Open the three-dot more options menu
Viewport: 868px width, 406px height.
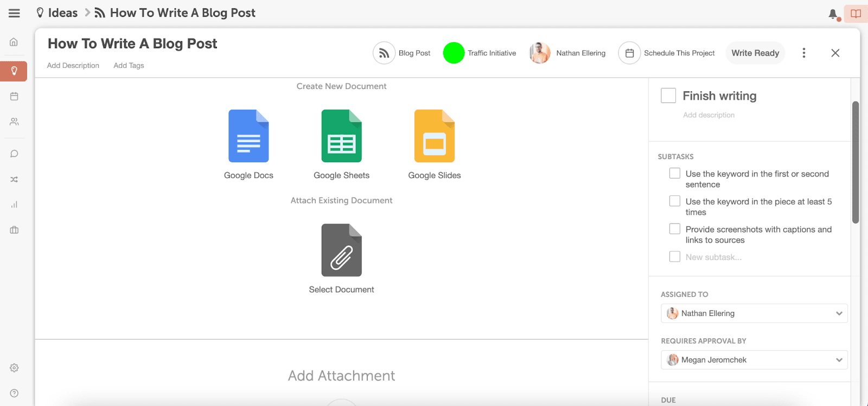point(804,53)
